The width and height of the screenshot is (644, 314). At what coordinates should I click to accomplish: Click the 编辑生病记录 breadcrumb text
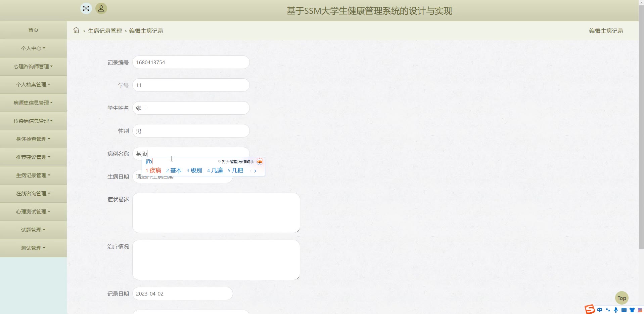coord(146,31)
